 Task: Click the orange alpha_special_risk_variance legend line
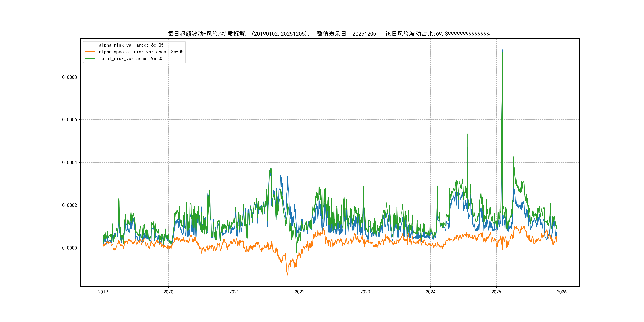[x=90, y=52]
